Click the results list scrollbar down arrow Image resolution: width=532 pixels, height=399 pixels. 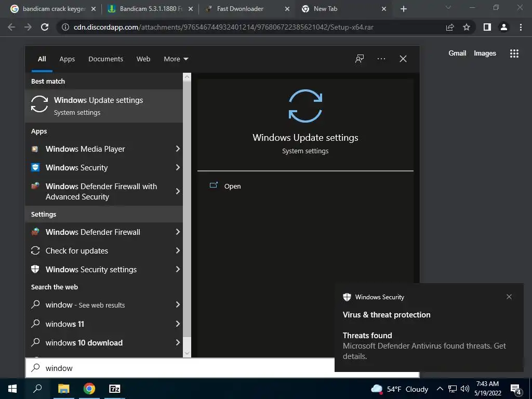coord(187,353)
